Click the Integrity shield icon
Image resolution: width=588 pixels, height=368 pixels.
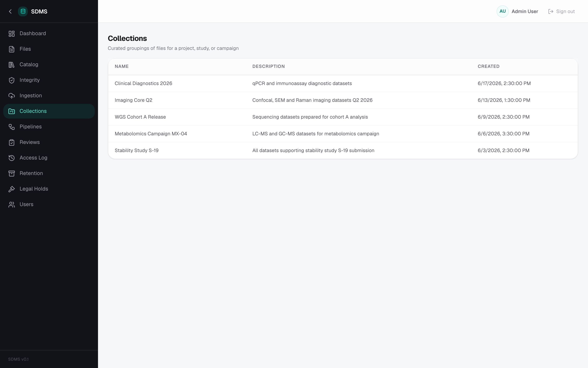tap(12, 80)
